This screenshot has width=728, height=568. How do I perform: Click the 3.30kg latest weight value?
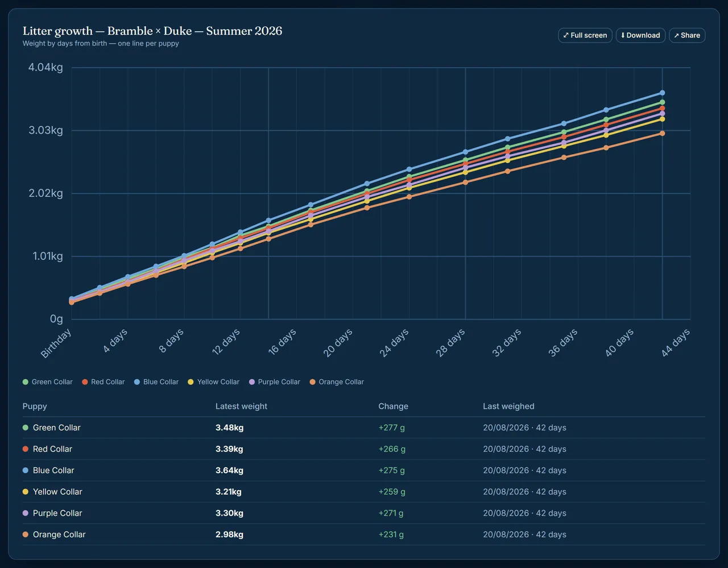pyautogui.click(x=230, y=513)
